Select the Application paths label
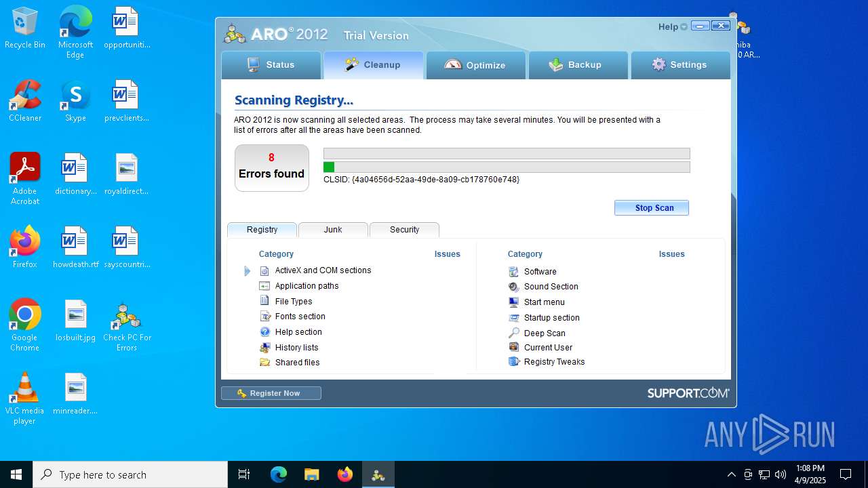Viewport: 868px width, 488px height. pos(307,286)
